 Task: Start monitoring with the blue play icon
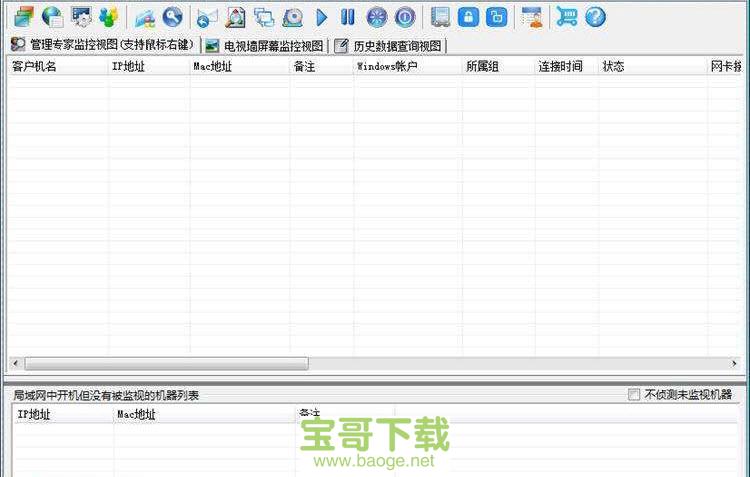(322, 17)
